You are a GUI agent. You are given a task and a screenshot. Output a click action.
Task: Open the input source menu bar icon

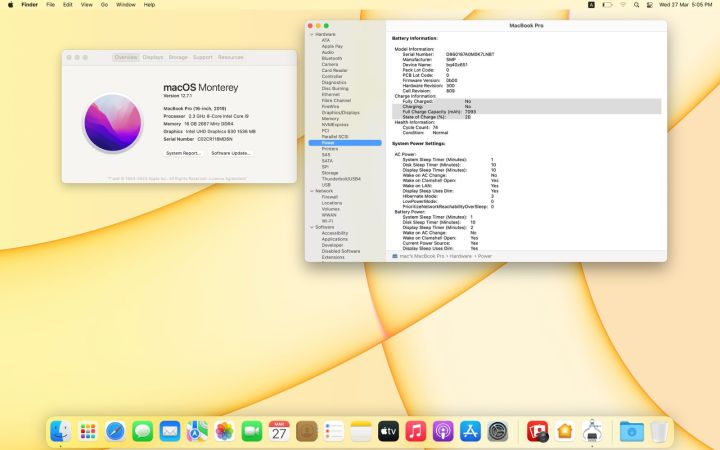click(591, 5)
